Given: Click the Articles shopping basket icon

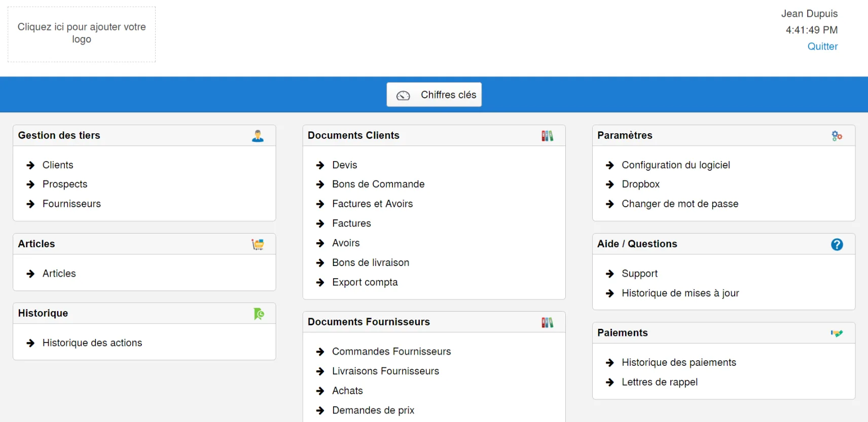Looking at the screenshot, I should coord(258,244).
